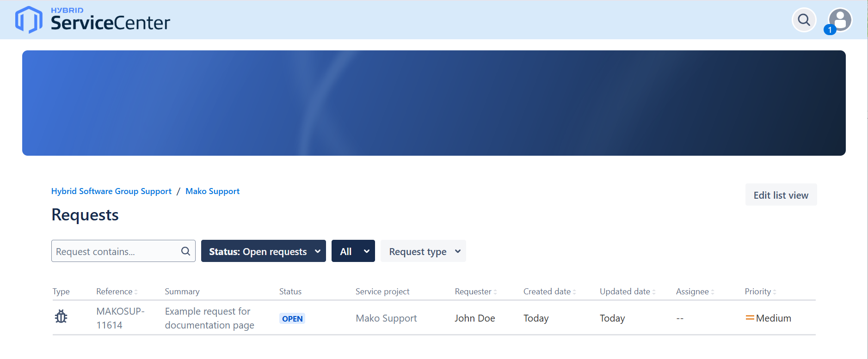This screenshot has width=868, height=359.
Task: Sort by Reference column arrows
Action: pyautogui.click(x=136, y=292)
